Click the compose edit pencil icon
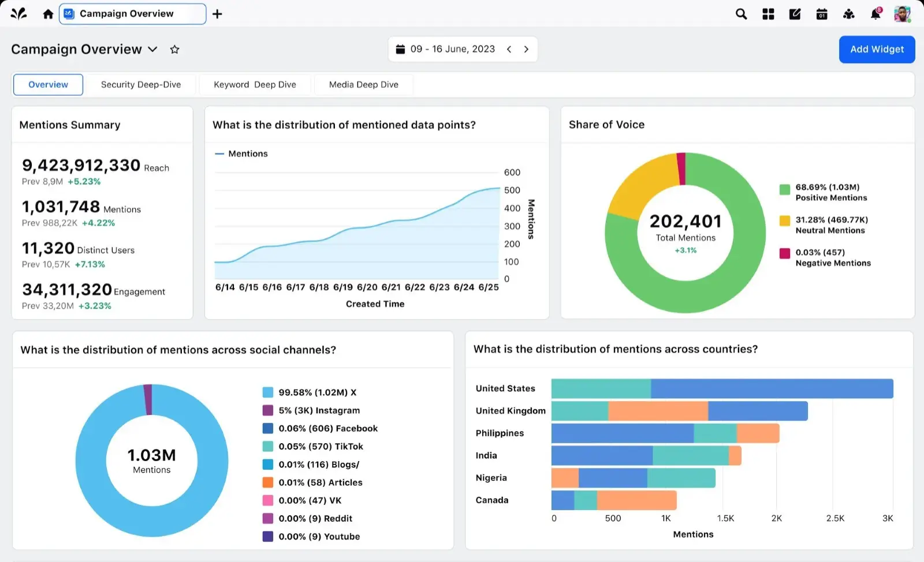Screen dimensions: 924x562 coord(795,14)
